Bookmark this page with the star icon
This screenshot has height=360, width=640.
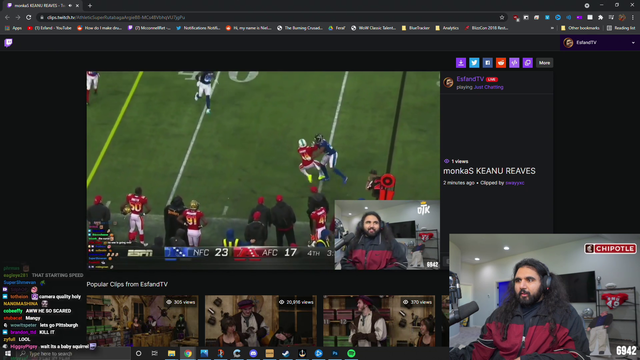click(502, 17)
